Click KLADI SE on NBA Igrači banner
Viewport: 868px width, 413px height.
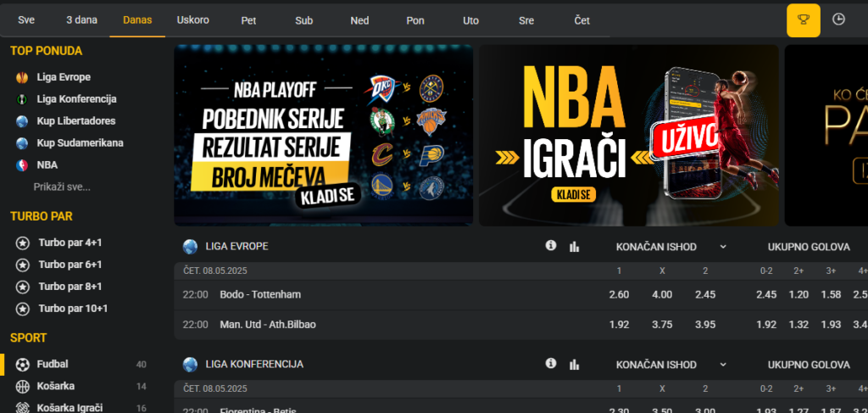[x=574, y=194]
